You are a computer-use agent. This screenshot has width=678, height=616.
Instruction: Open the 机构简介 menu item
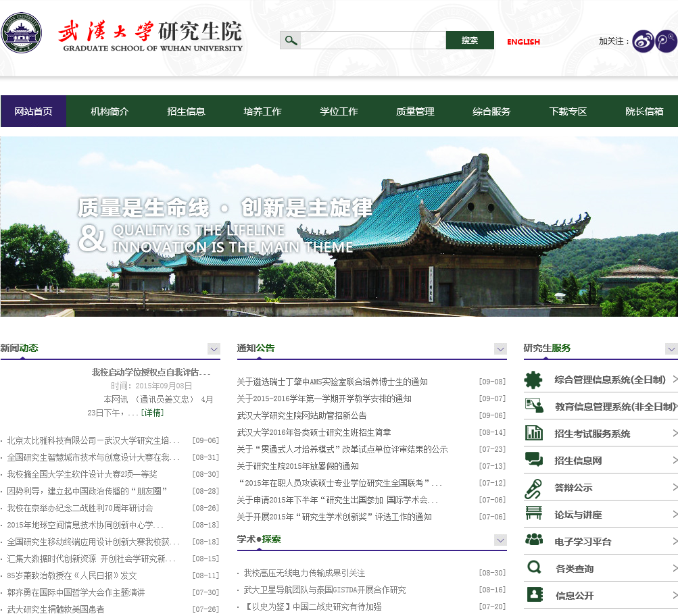tap(110, 111)
